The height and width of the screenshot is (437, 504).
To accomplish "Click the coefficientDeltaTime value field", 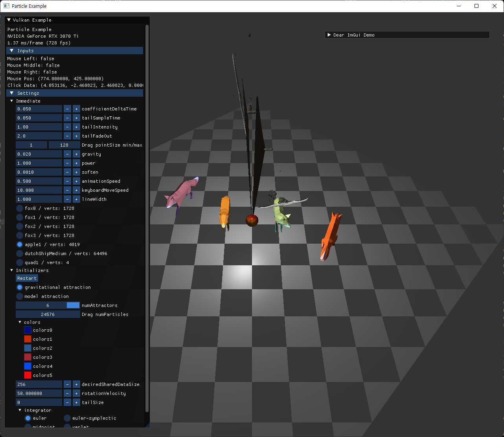I will [x=39, y=109].
